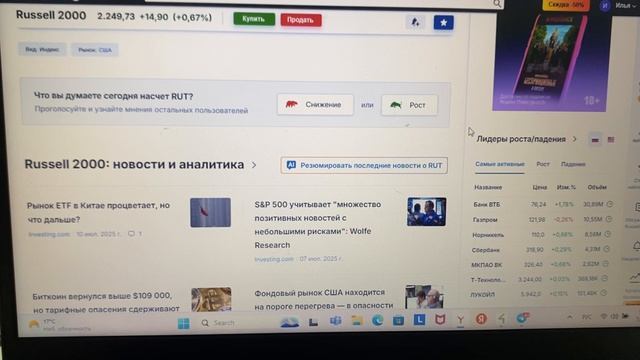Open the search magnifier at page top
Screen dimensions: 640x360
(497, 4)
